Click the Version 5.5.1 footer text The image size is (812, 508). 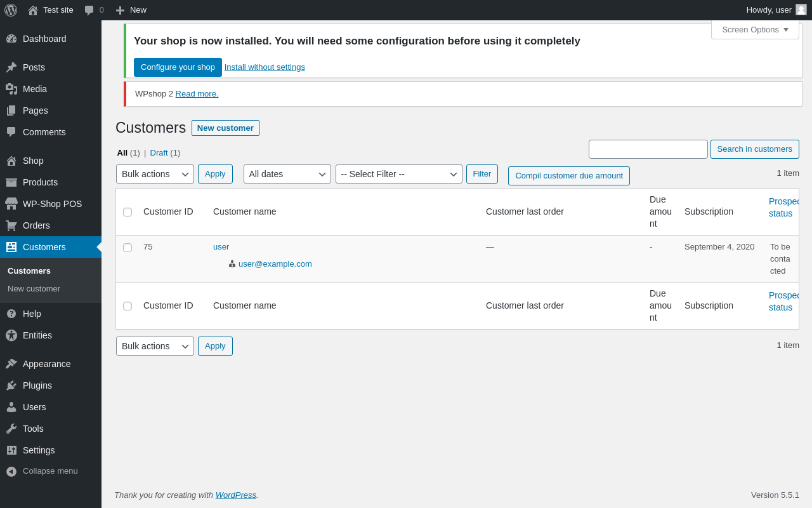775,495
